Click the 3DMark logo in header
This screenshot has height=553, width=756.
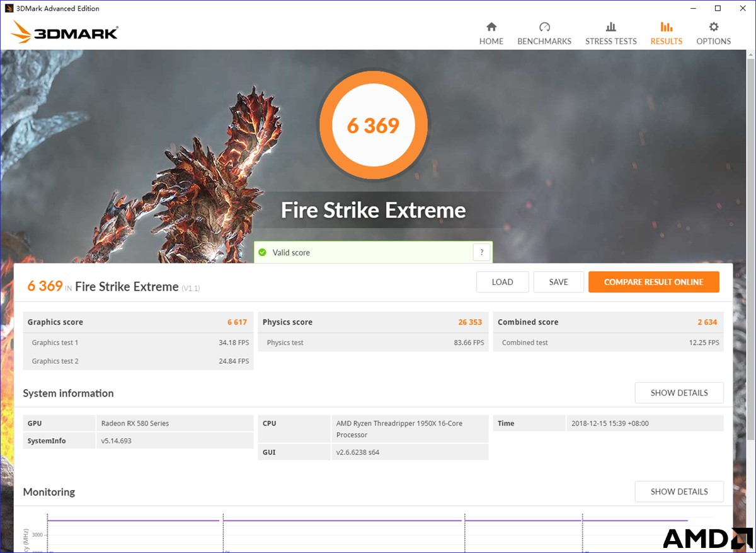point(64,33)
